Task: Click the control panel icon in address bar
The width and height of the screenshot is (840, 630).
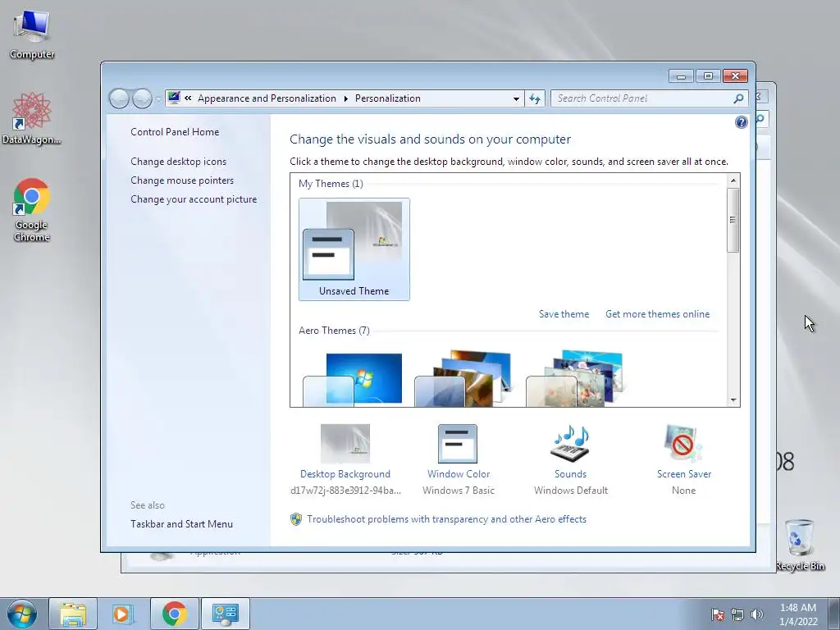Action: coord(174,98)
